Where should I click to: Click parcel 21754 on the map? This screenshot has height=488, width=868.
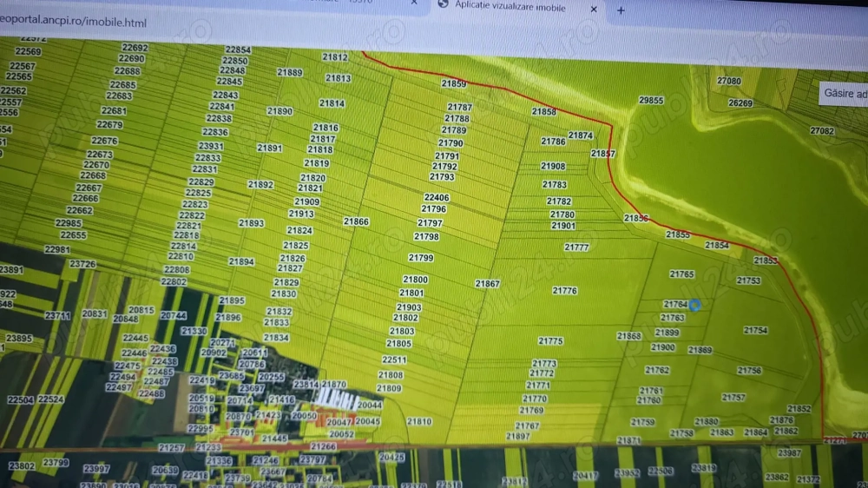755,330
